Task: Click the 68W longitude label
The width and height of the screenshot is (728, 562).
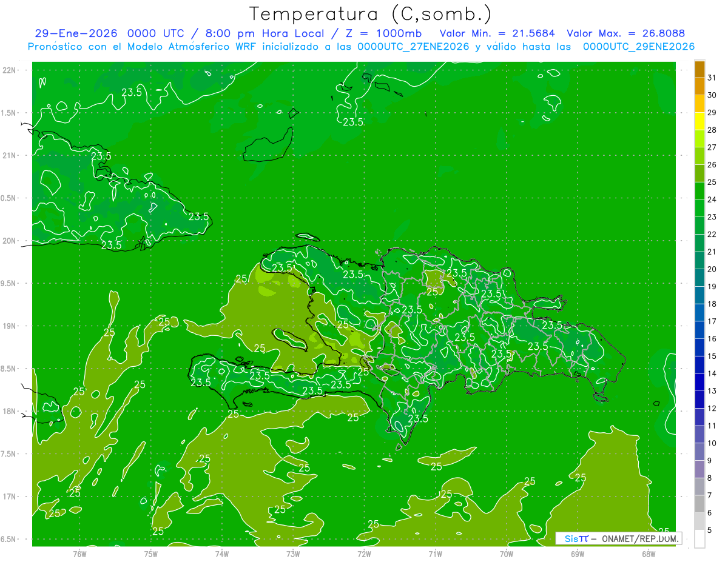Action: (649, 554)
